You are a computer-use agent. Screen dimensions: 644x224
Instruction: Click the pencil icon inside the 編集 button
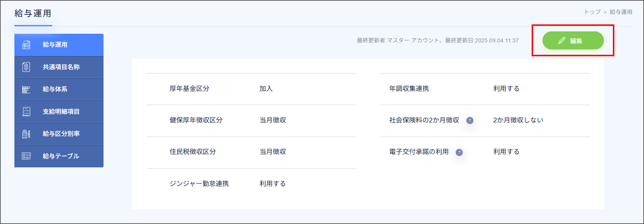562,40
